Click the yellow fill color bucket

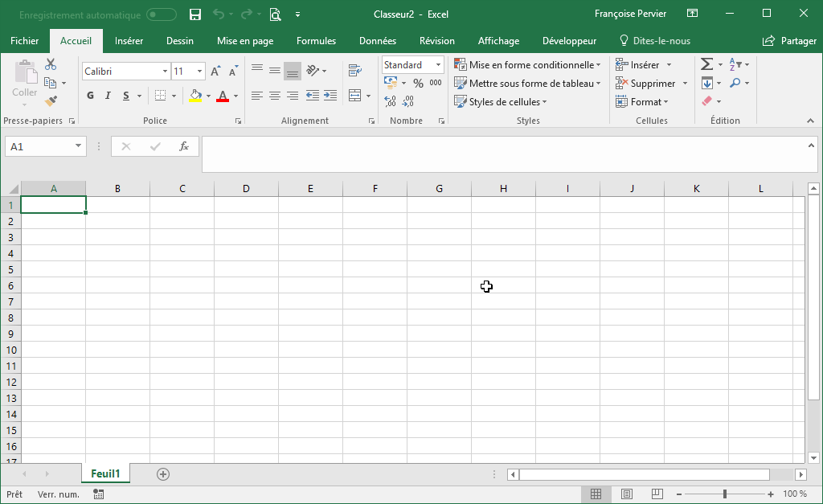pyautogui.click(x=195, y=96)
